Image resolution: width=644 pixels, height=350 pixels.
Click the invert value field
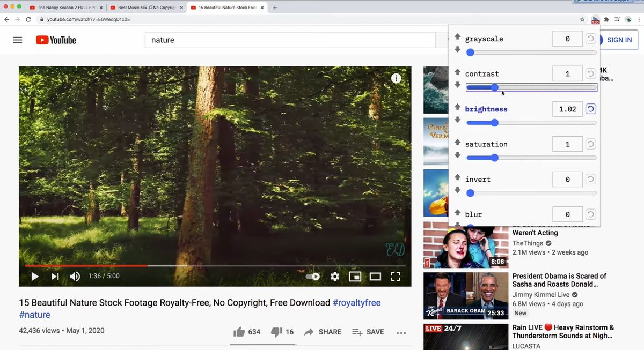coord(567,180)
